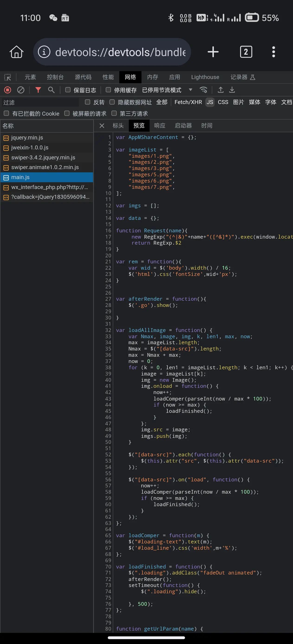Screen dimensions: 293x644
Task: Select the Preview tab (预览)
Action: 139,126
